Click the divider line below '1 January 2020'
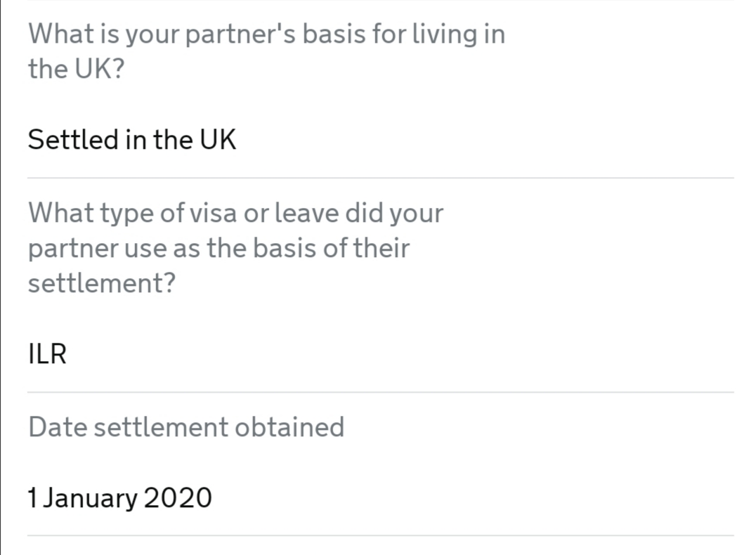 380,535
